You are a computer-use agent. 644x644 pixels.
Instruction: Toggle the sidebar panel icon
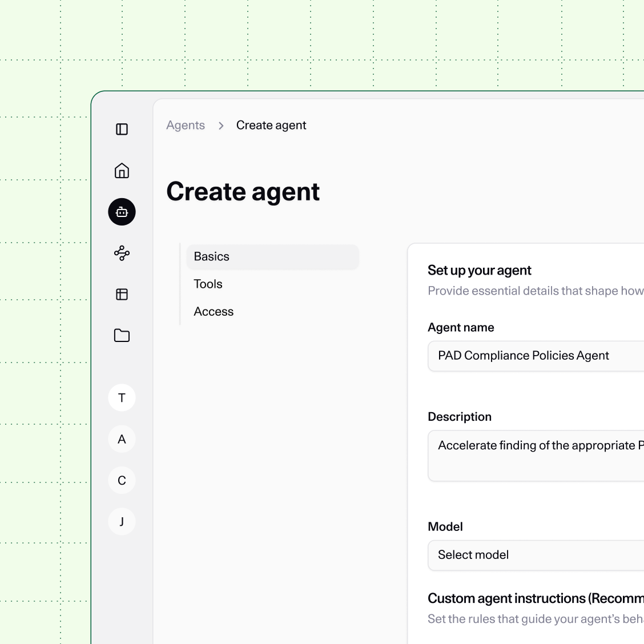coord(122,130)
